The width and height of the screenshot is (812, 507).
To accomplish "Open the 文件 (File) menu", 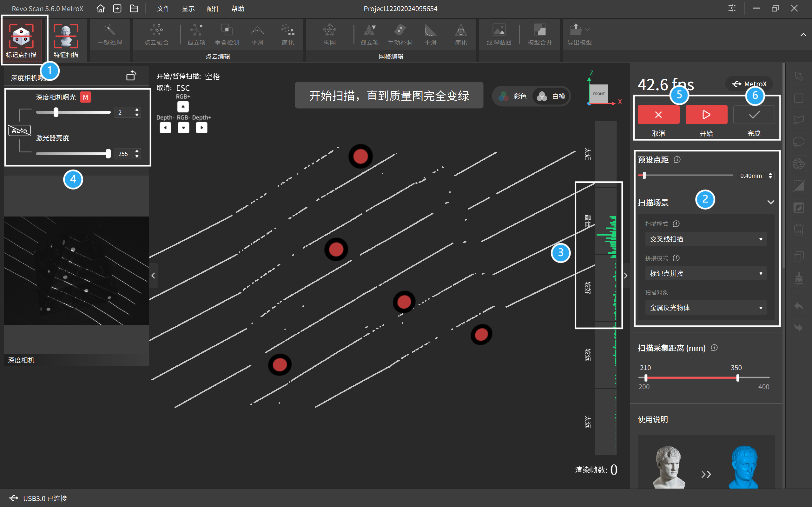I will 163,8.
